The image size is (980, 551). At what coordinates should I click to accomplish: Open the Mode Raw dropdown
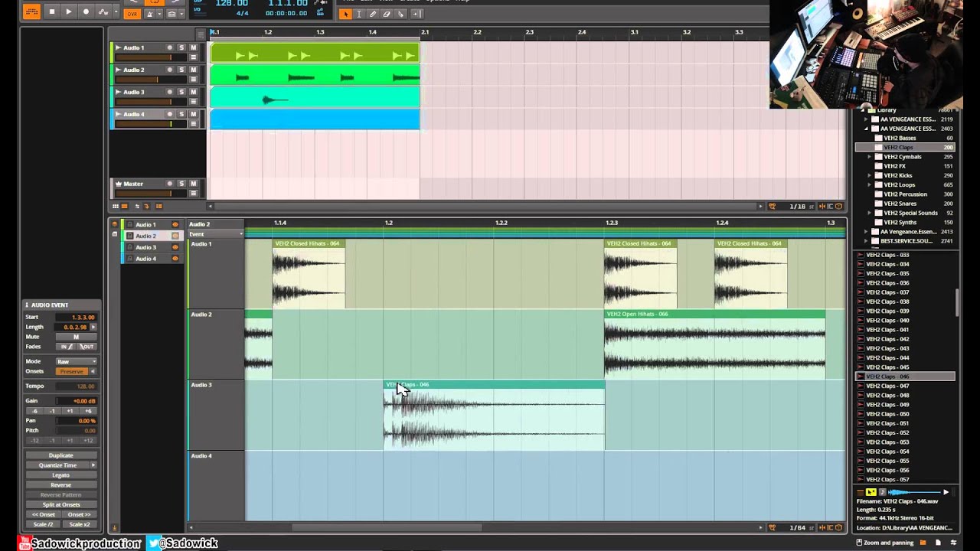[76, 361]
